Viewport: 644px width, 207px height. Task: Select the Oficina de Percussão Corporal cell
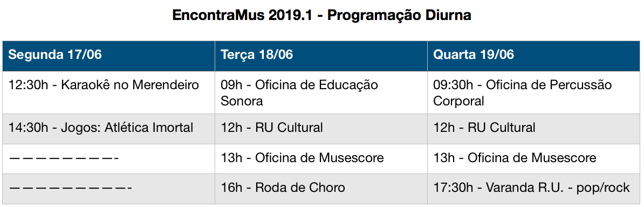tap(534, 92)
